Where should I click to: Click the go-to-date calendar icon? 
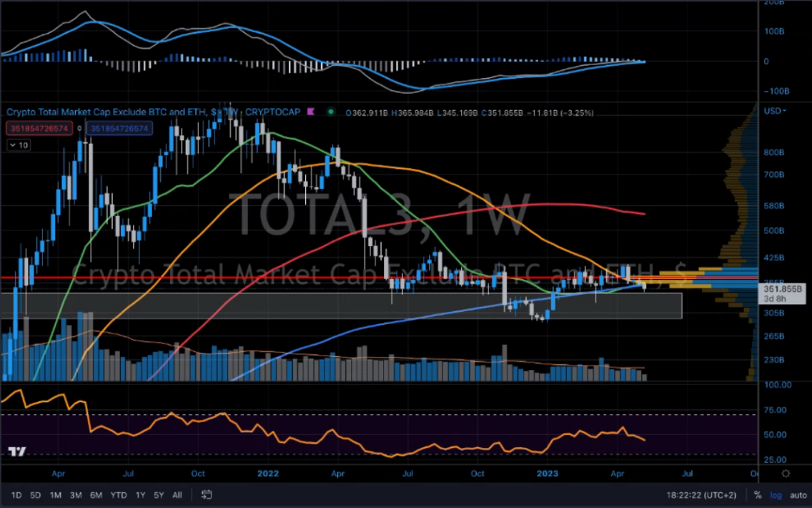(207, 495)
